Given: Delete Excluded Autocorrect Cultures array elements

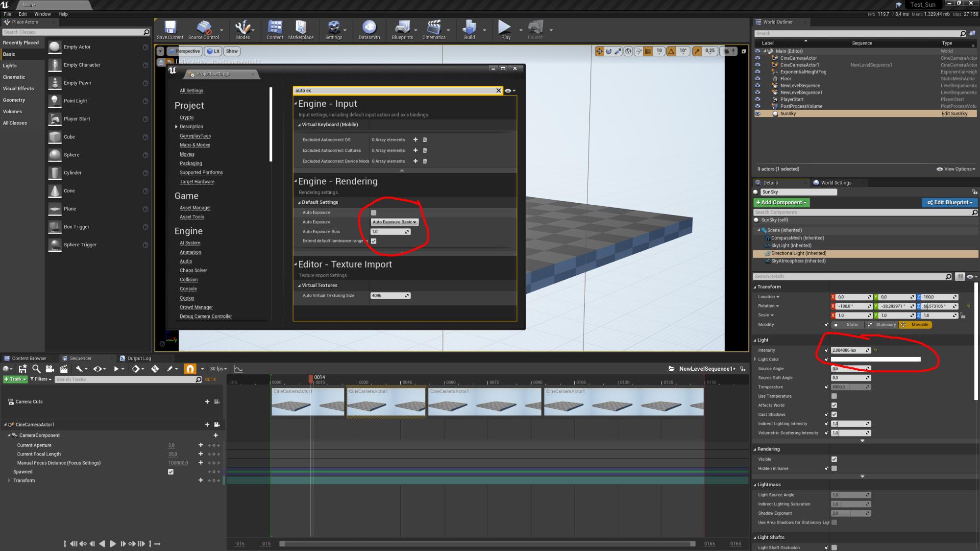Looking at the screenshot, I should [x=425, y=150].
